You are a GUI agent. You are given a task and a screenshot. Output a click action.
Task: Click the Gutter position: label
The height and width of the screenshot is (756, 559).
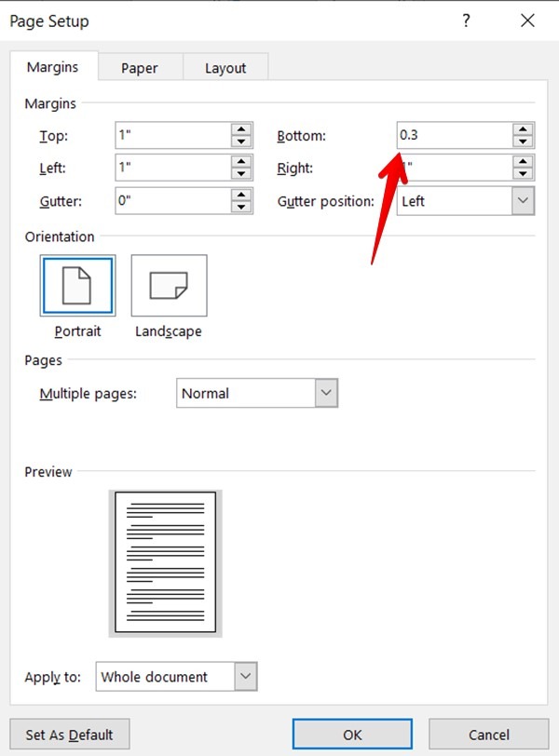click(x=325, y=201)
